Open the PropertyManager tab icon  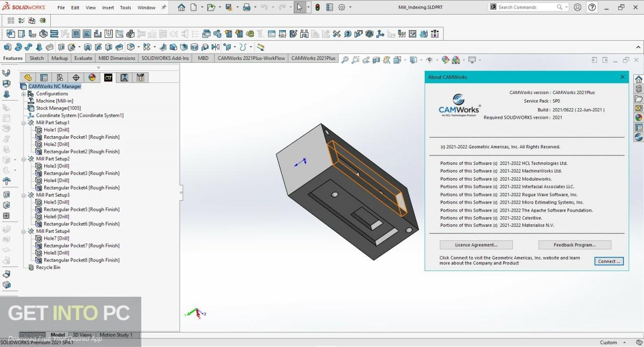pos(44,77)
